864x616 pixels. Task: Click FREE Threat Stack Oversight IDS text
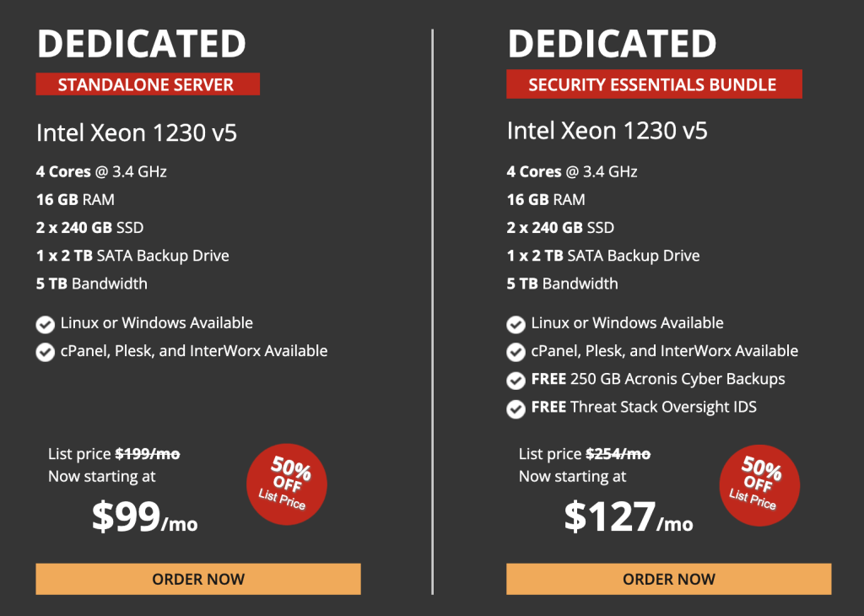[x=644, y=407]
